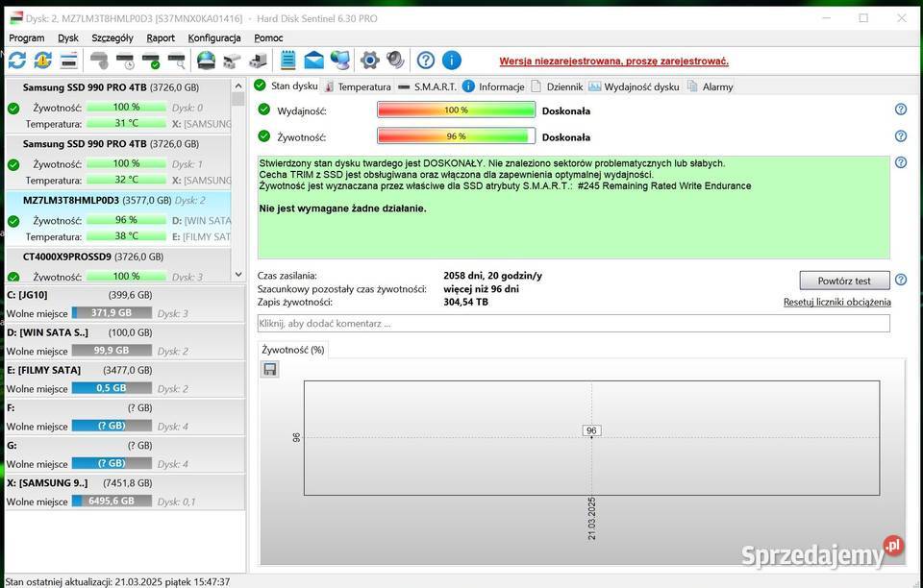
Task: Select the second Samsung SSD 990 PRO 4TB (Dysk: 1)
Action: [x=118, y=161]
